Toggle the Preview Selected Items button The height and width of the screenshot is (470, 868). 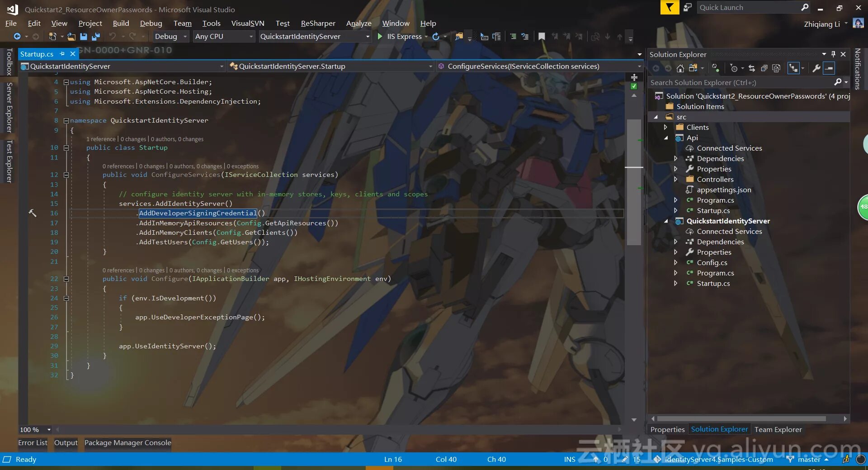[x=829, y=68]
